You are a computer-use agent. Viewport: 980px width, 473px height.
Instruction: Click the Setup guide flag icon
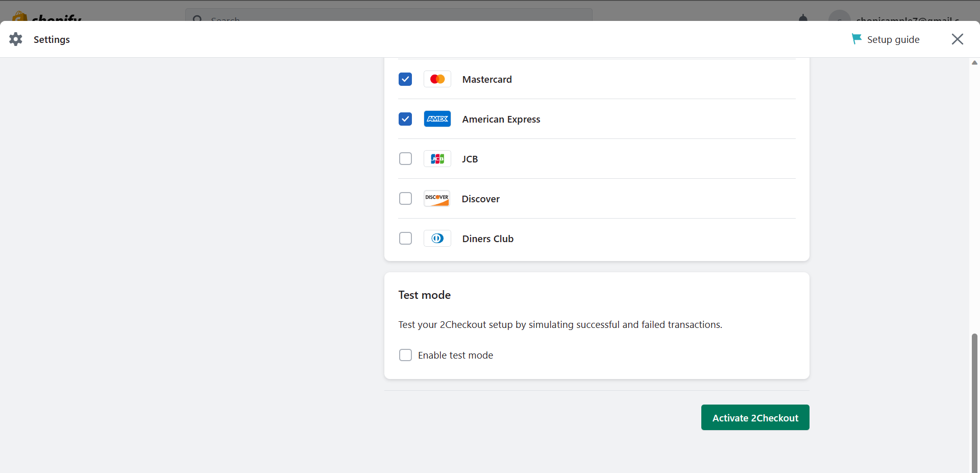856,39
